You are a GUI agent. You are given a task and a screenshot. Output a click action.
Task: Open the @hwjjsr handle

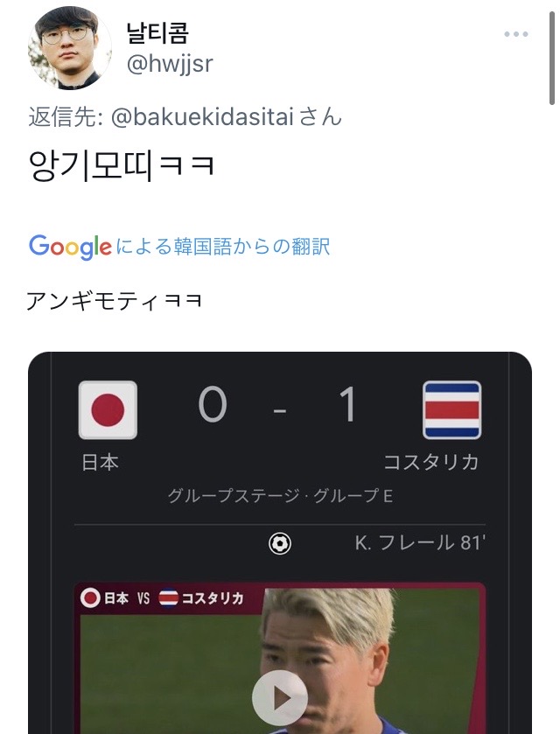(x=170, y=63)
